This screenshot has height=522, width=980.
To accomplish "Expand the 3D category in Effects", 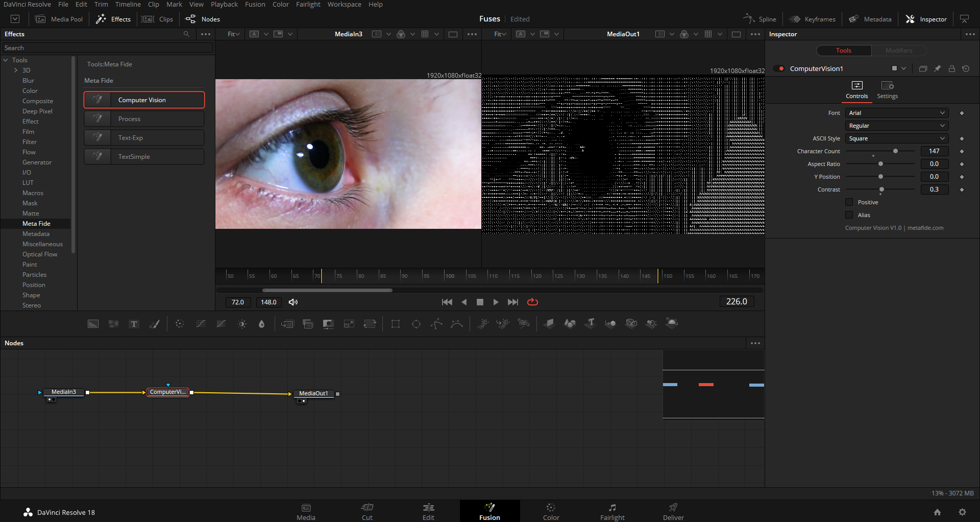I will coord(16,70).
